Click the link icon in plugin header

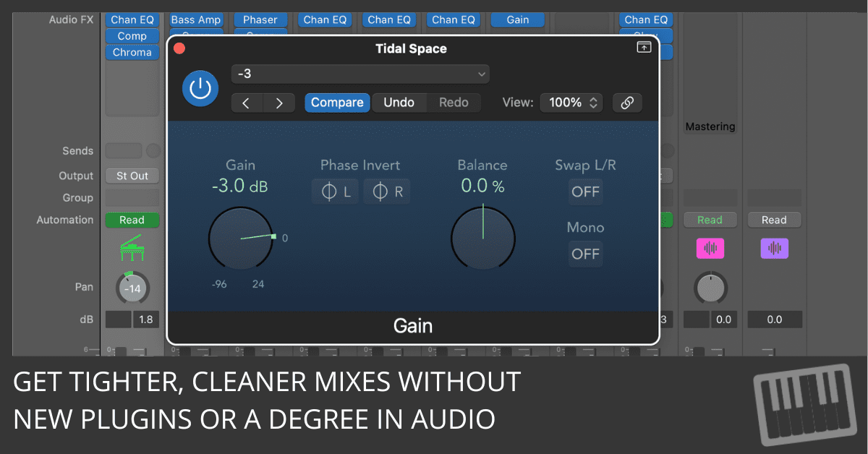pos(627,103)
